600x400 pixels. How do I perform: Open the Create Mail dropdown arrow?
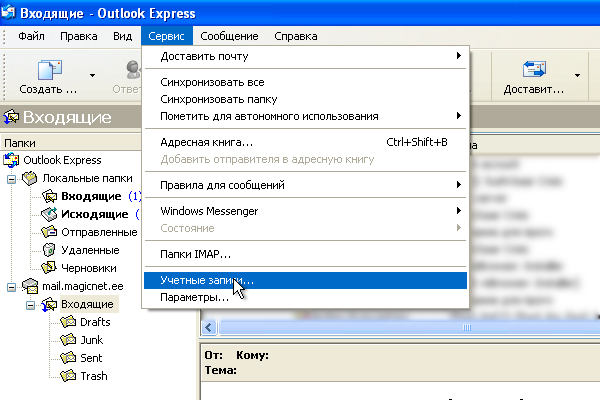pyautogui.click(x=92, y=75)
